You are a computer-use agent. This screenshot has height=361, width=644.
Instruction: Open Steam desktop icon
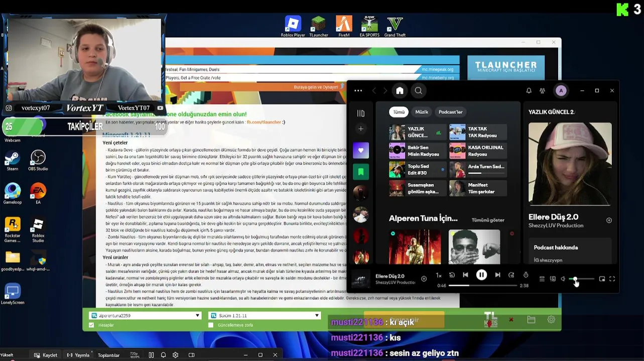point(13,161)
